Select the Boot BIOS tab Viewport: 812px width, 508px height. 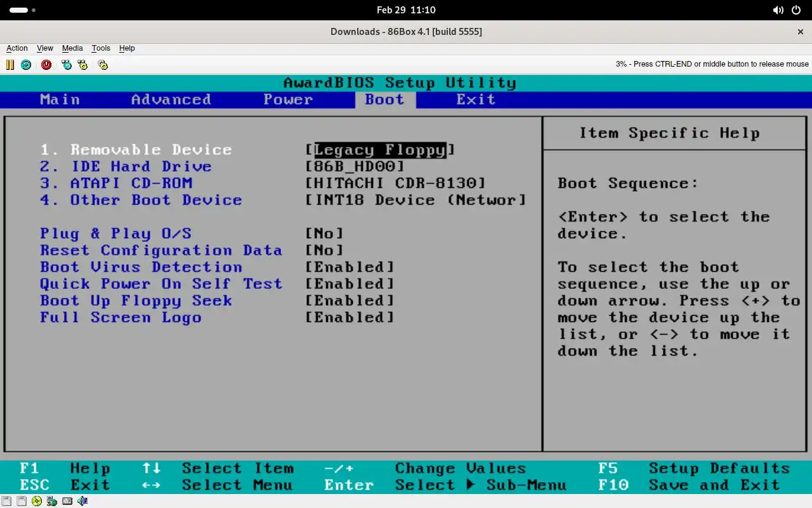tap(385, 100)
